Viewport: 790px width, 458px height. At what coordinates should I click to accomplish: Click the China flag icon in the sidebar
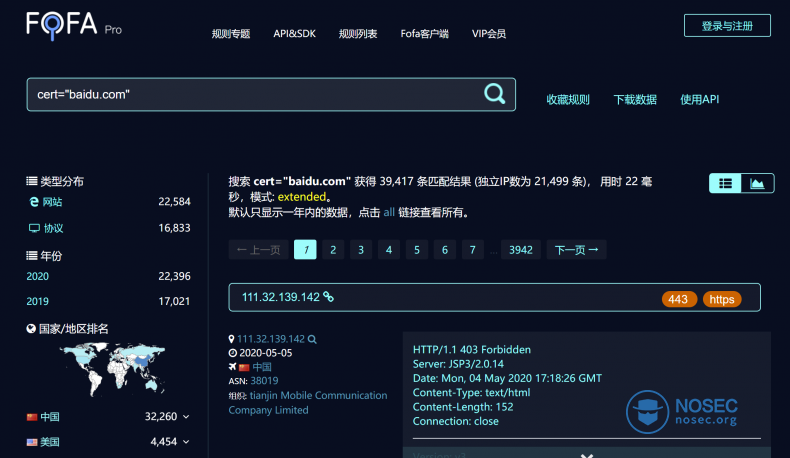pos(32,417)
